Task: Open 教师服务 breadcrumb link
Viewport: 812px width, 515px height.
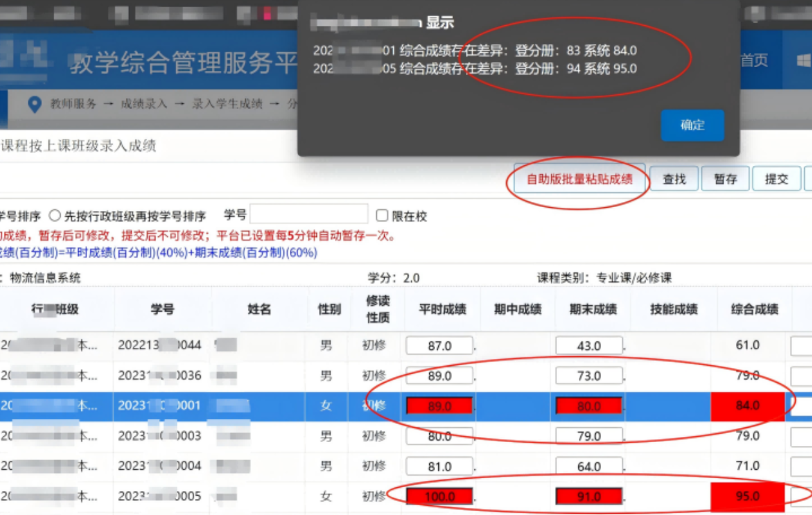Action: coord(74,104)
